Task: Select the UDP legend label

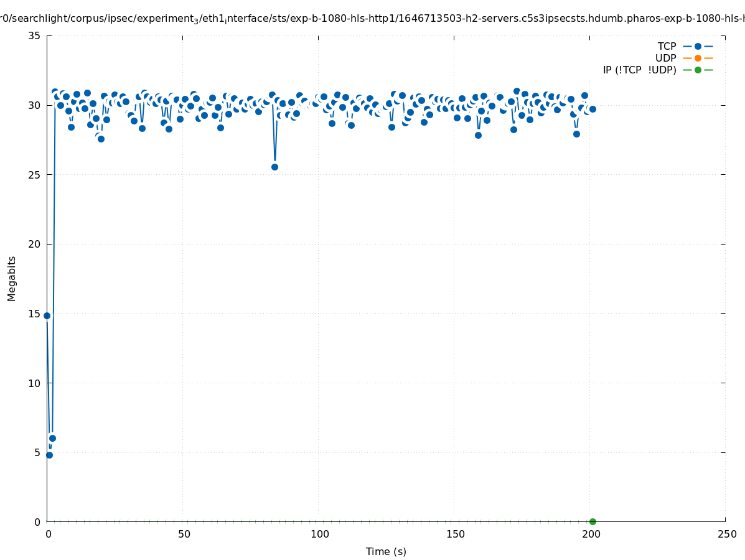Action: 665,58
